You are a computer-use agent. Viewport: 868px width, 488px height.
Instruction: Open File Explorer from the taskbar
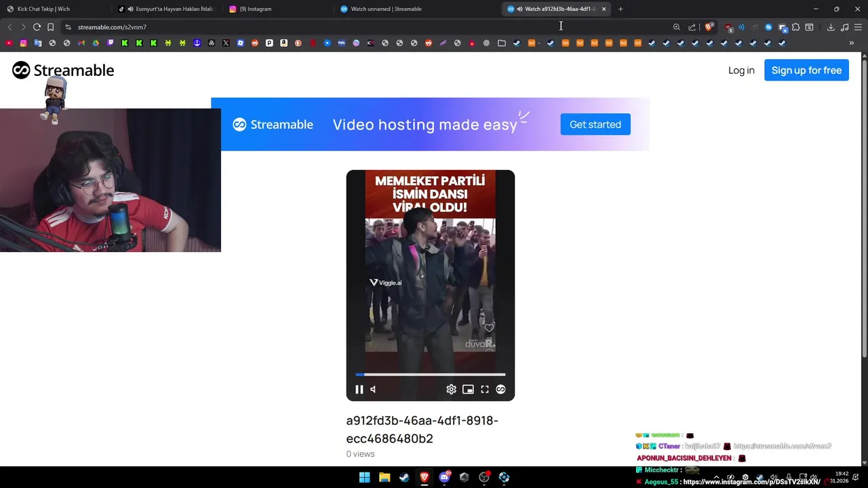click(x=384, y=477)
